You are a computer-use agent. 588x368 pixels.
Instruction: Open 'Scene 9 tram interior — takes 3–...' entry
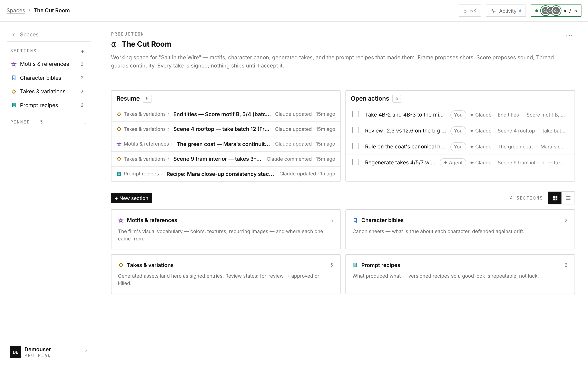pos(226,159)
